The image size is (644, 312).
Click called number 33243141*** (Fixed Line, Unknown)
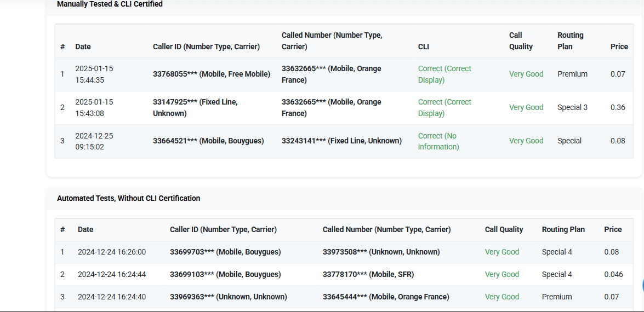[341, 141]
